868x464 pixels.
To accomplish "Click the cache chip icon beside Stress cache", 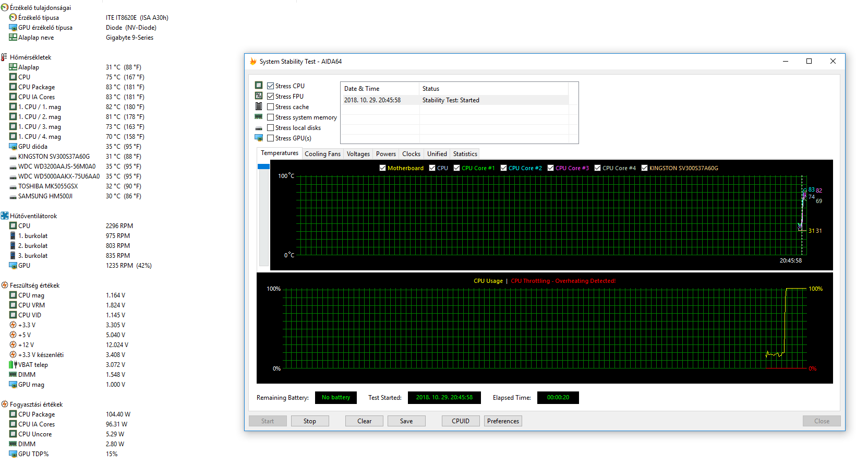I will click(259, 106).
